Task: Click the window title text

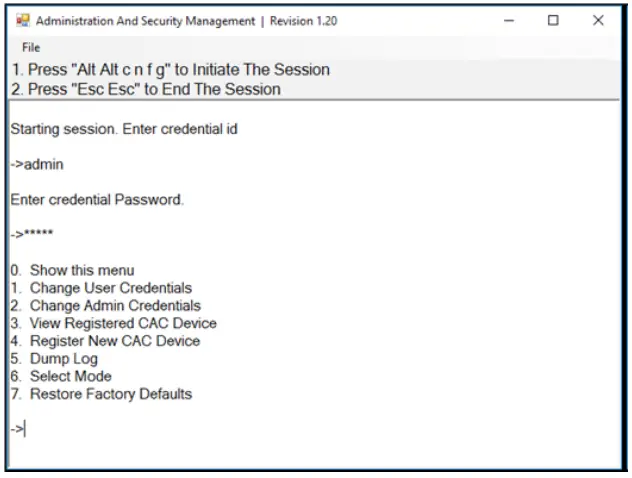Action: coord(186,21)
